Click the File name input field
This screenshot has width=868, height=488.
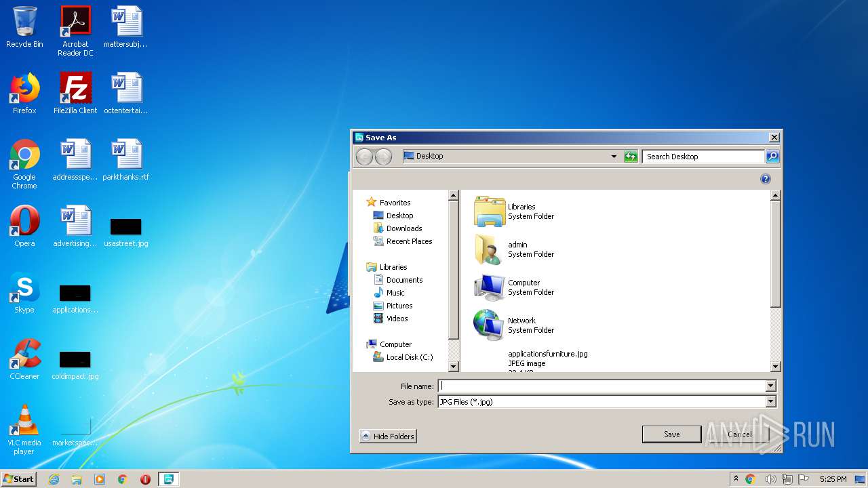tap(601, 386)
